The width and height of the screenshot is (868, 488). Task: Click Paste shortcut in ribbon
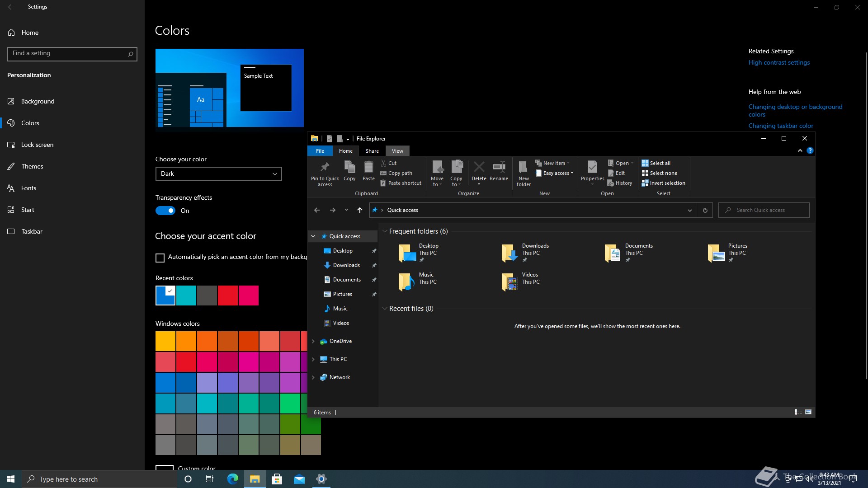pyautogui.click(x=401, y=183)
